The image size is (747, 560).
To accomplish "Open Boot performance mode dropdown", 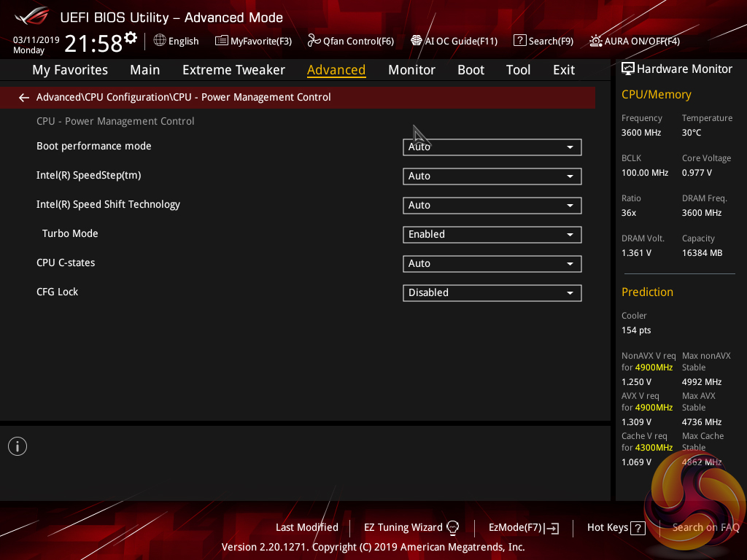I will (492, 147).
